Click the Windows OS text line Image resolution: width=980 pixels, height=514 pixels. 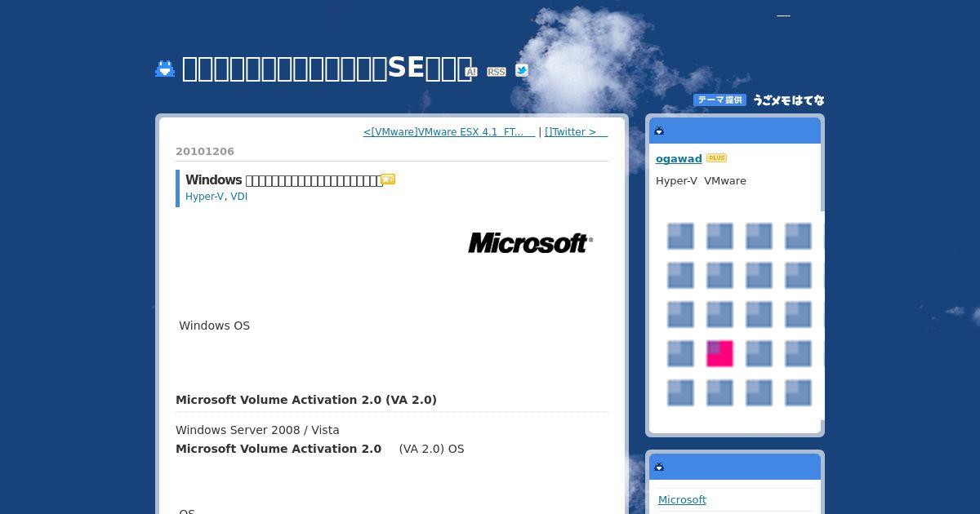coord(215,326)
